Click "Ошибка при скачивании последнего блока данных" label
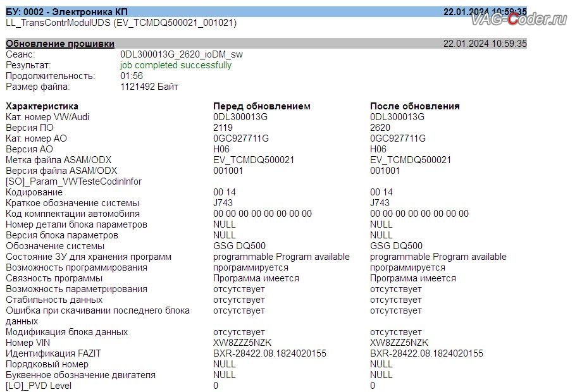This screenshot has height=392, width=582. (x=97, y=316)
